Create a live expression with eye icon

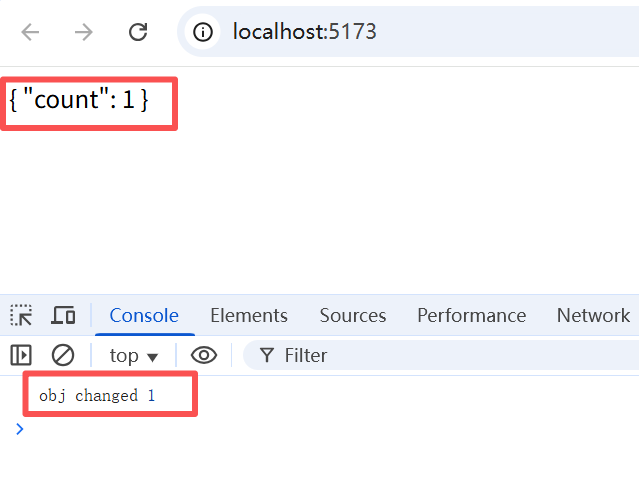204,355
